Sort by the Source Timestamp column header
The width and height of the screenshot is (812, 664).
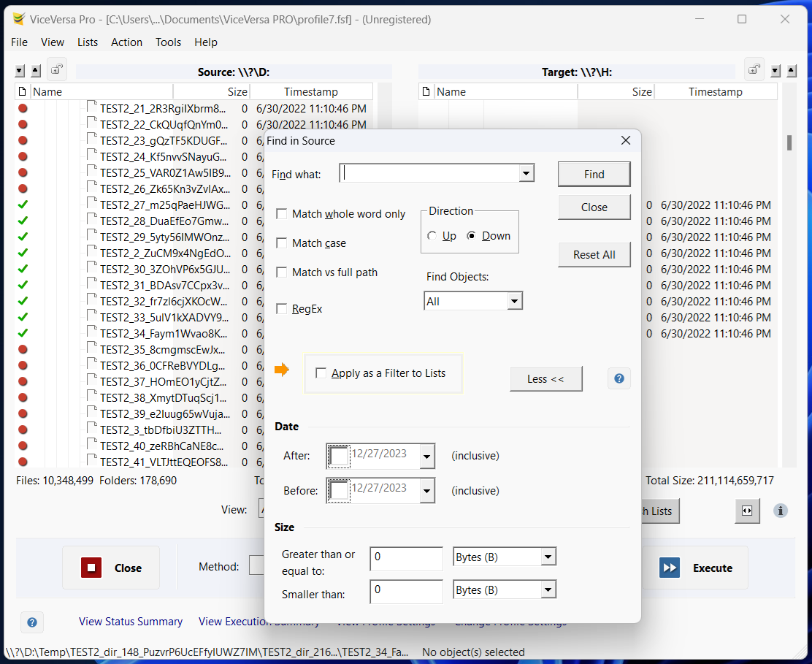pos(311,92)
